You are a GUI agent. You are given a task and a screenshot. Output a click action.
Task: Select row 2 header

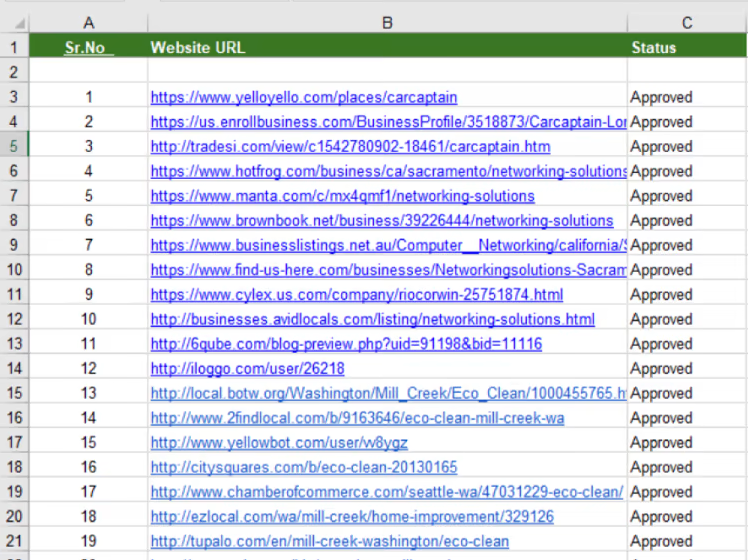14,72
